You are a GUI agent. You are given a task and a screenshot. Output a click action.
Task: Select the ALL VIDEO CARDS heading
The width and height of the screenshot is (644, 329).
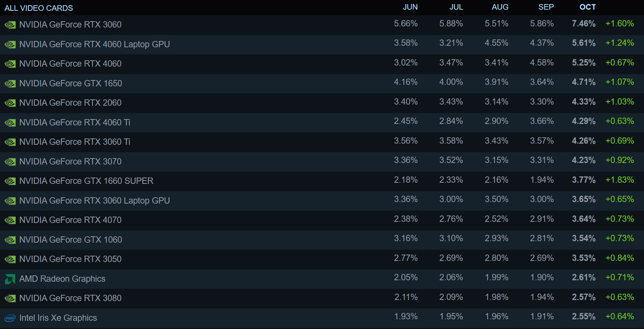point(39,8)
